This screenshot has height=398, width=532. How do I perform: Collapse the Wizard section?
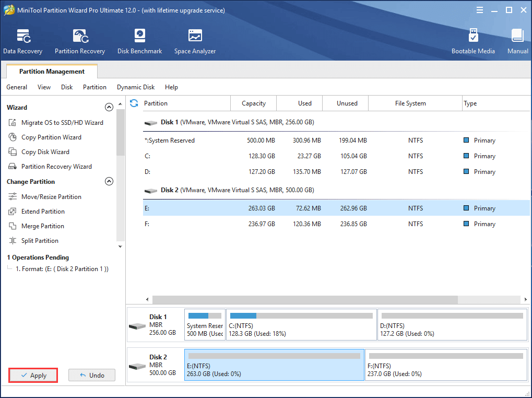(109, 107)
